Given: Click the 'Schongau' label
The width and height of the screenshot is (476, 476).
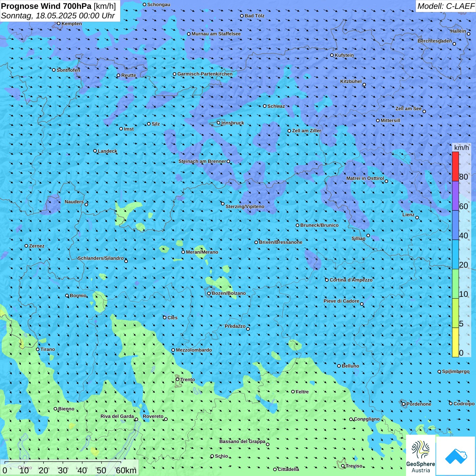Looking at the screenshot, I should point(159,4).
